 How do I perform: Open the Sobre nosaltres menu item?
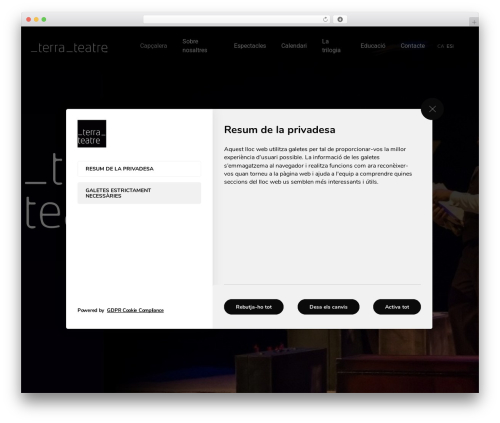195,46
